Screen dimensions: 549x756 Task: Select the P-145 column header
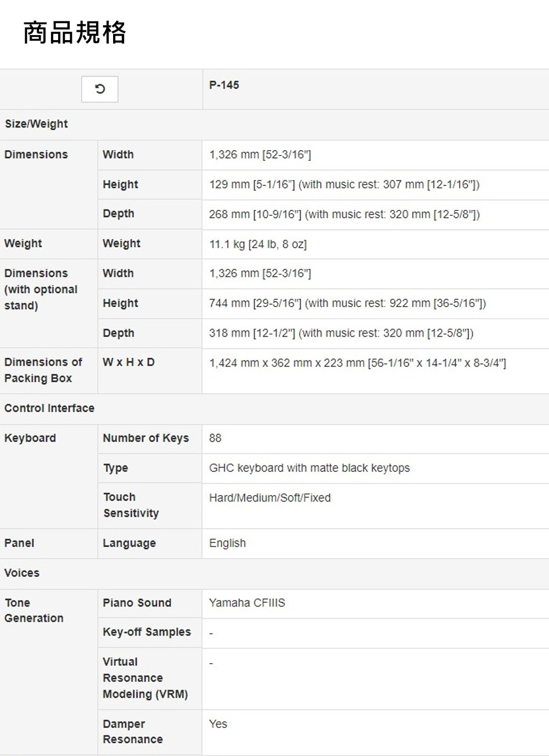(x=224, y=85)
